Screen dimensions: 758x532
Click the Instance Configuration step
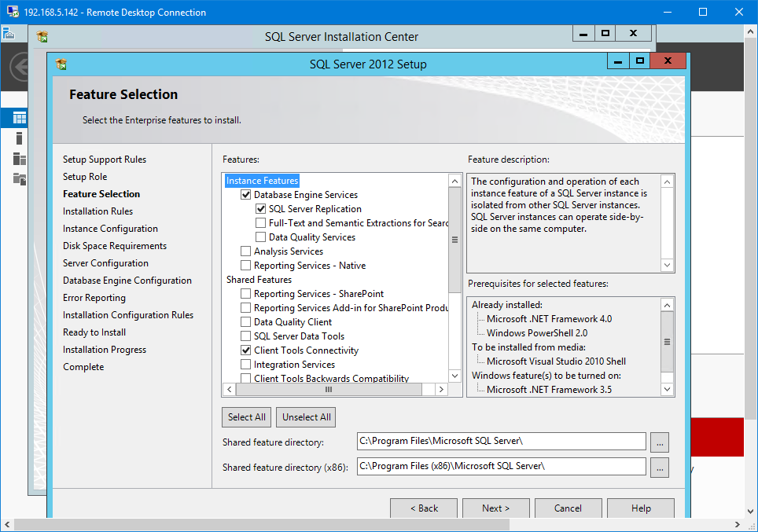(110, 229)
